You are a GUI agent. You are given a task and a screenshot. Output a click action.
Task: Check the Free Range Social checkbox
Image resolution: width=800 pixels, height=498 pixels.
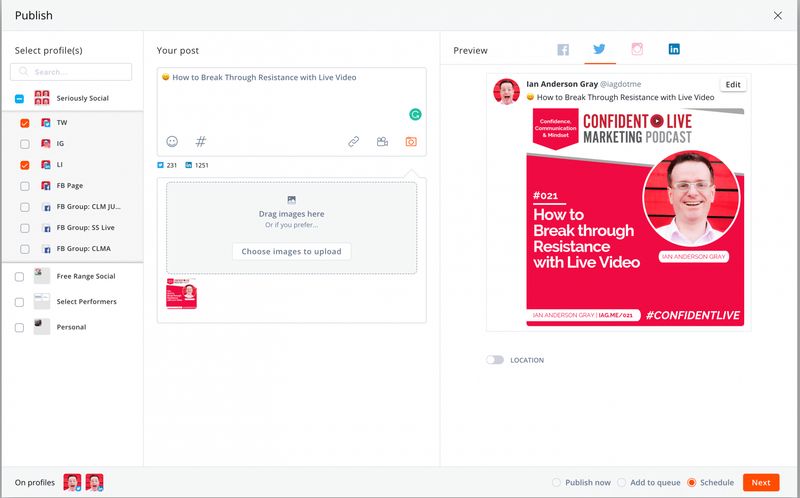[x=19, y=277]
